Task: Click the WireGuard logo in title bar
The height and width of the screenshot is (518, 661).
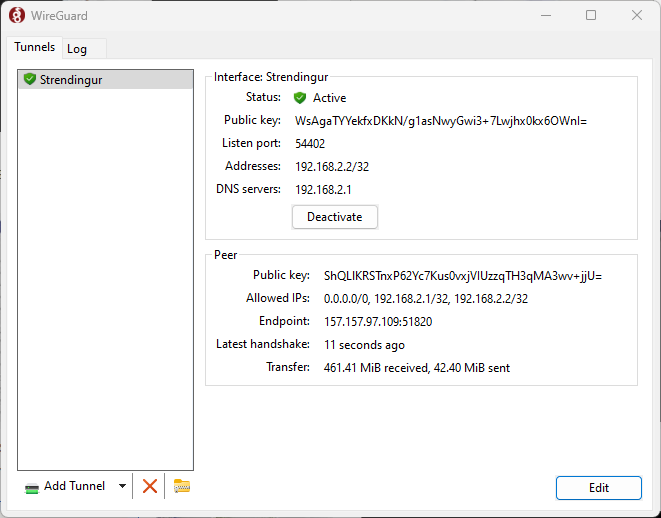Action: click(x=16, y=15)
